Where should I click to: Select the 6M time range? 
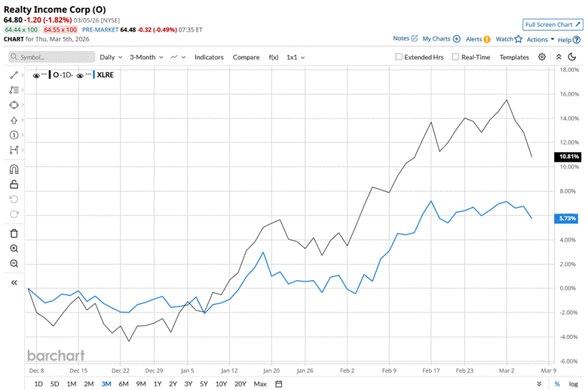pos(124,384)
